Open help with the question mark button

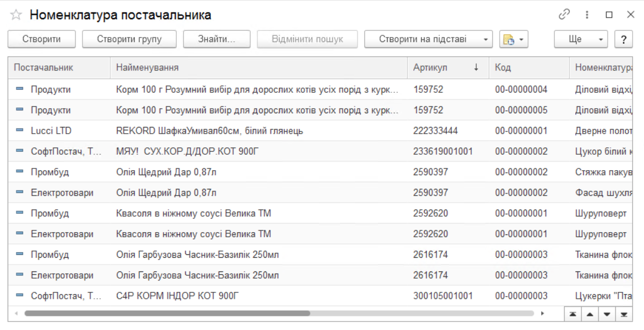tap(624, 39)
